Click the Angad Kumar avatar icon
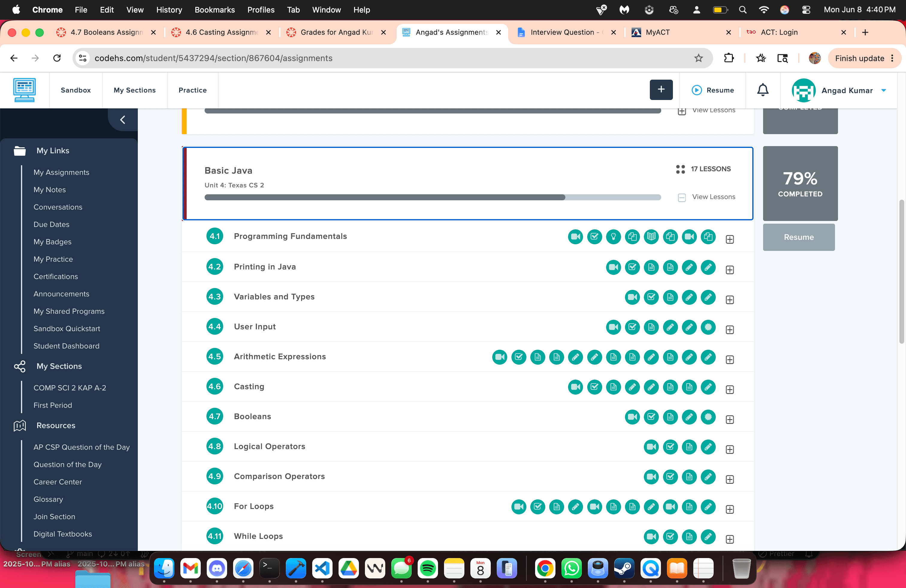The width and height of the screenshot is (906, 588). 803,90
